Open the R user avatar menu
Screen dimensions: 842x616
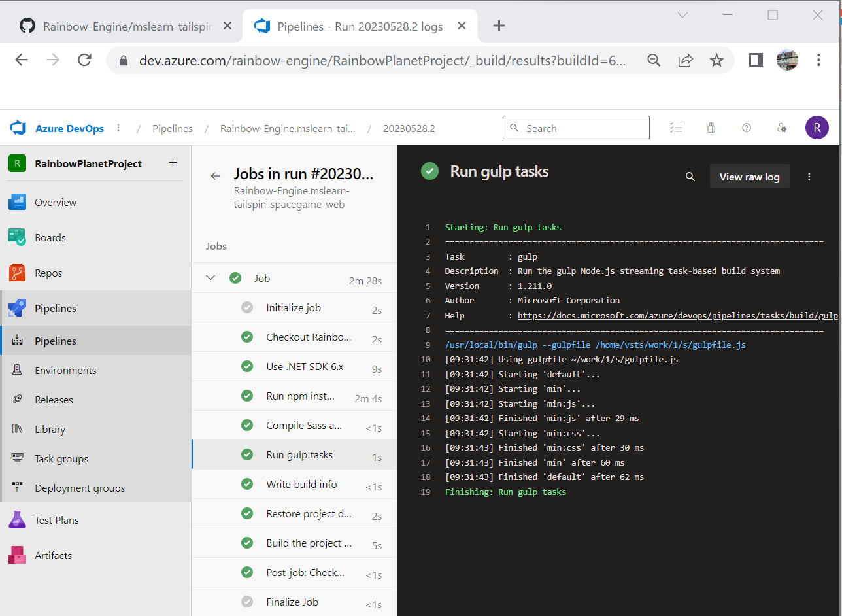[x=817, y=128]
